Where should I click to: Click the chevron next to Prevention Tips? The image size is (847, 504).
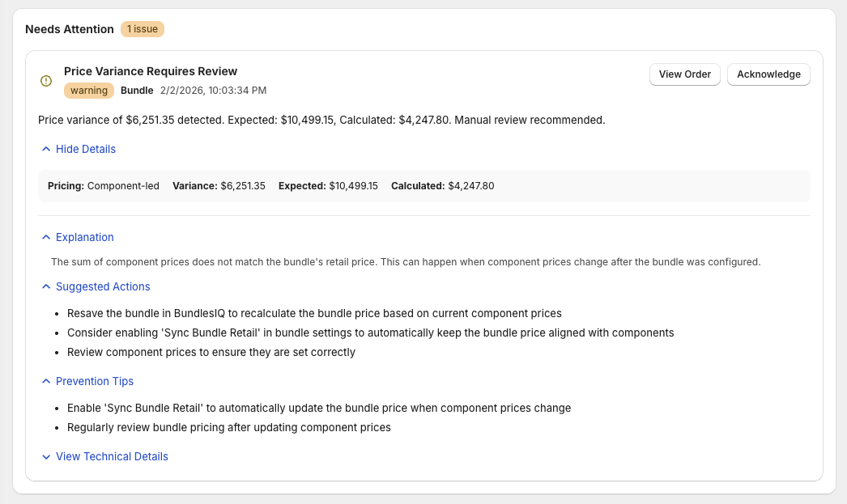pos(46,381)
